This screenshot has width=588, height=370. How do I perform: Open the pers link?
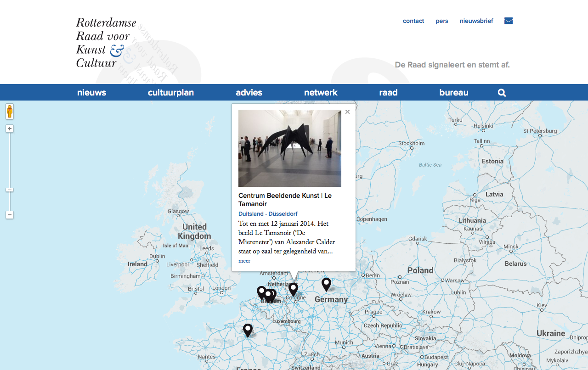[x=442, y=21]
